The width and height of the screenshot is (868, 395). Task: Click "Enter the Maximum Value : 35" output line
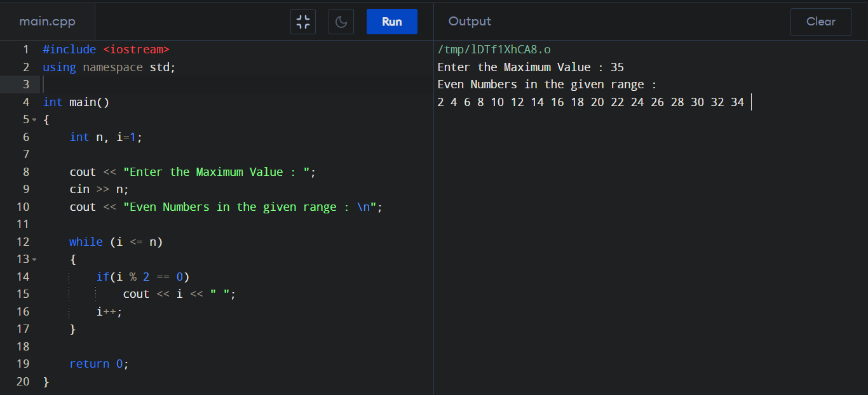pyautogui.click(x=531, y=67)
